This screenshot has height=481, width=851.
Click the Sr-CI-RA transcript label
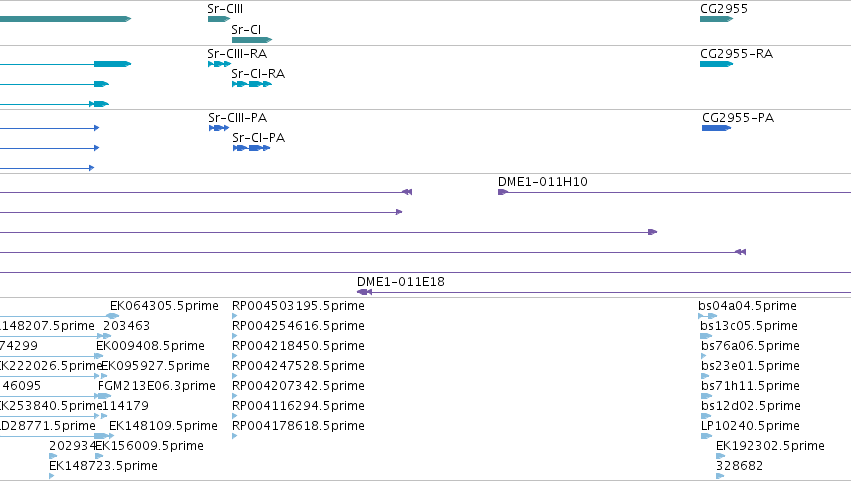click(258, 74)
